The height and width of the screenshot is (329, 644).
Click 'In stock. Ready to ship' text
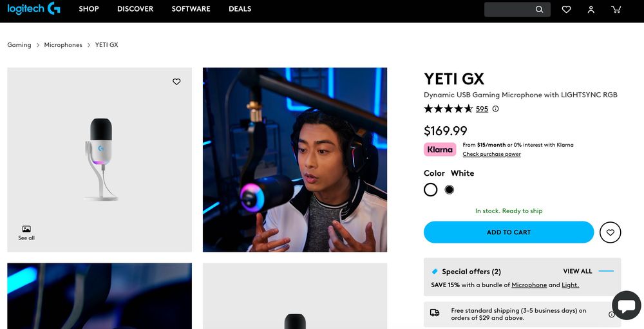[509, 211]
